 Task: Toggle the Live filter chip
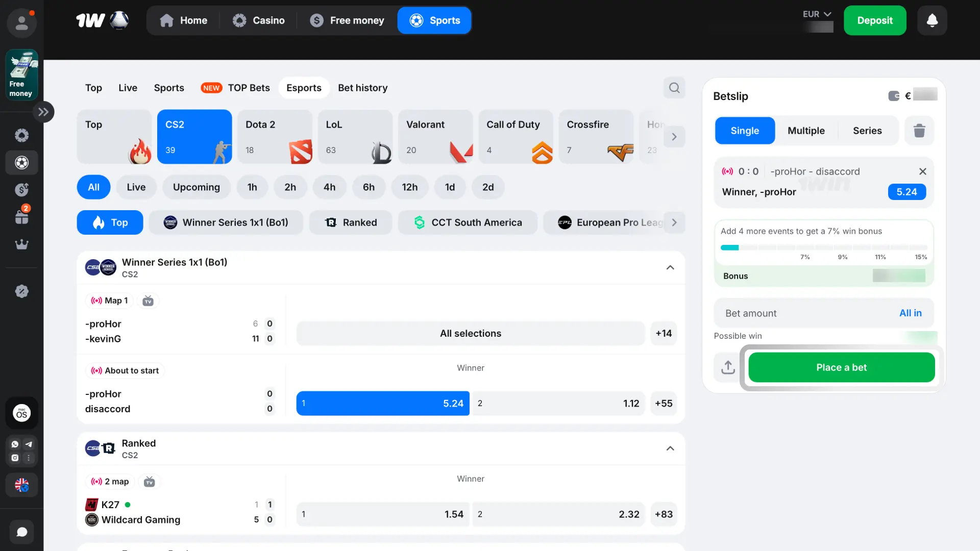[x=136, y=187]
